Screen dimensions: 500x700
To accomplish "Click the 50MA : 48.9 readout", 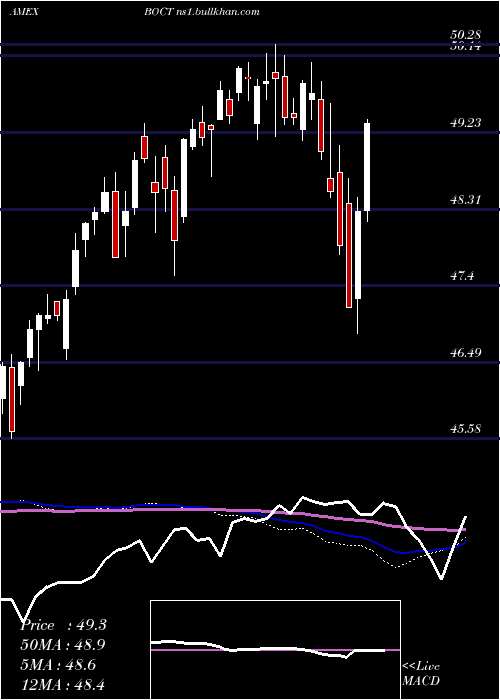I will point(63,645).
